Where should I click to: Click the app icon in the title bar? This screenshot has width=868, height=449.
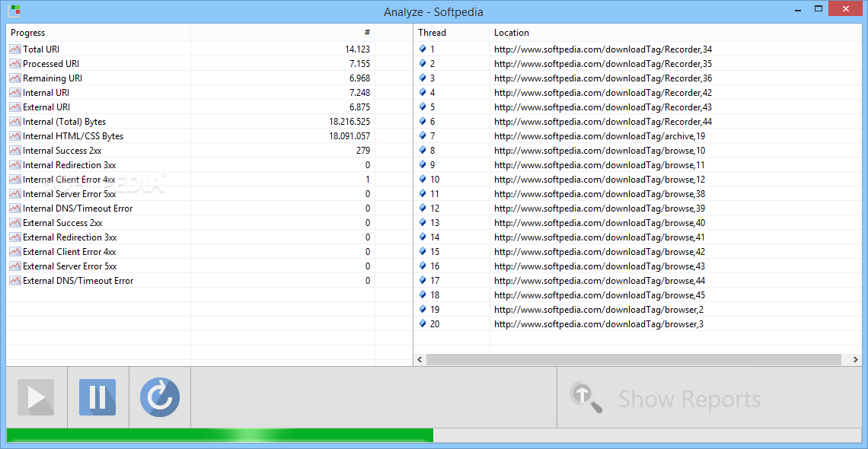pyautogui.click(x=15, y=10)
